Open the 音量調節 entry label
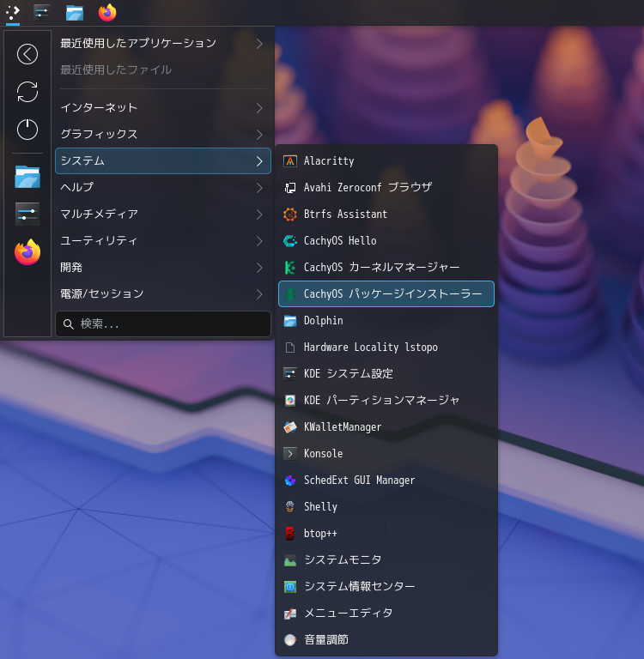 [x=326, y=639]
